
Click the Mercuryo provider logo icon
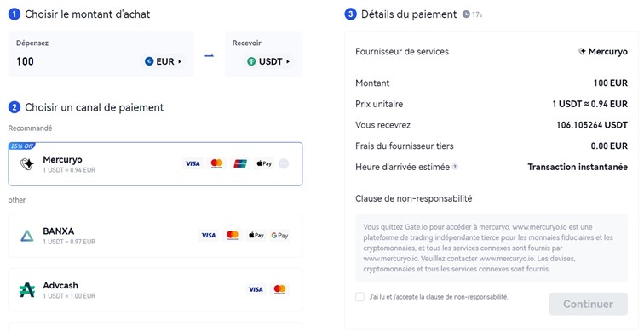coord(27,164)
